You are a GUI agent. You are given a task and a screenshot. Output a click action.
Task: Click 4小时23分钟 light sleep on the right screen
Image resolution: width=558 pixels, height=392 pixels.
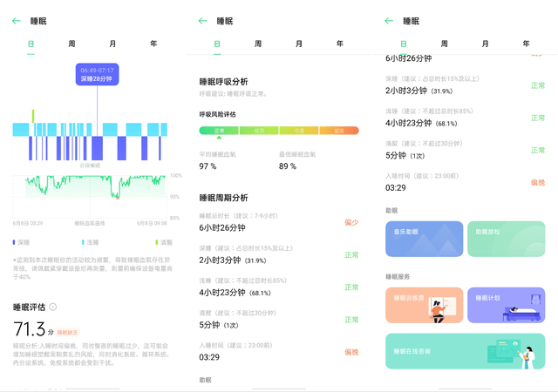[x=409, y=123]
